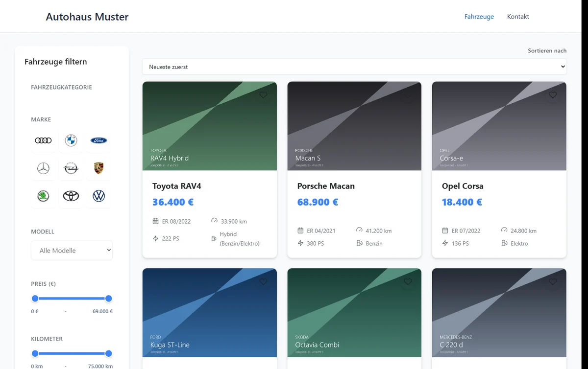Open the Porsche Macan S preview image
This screenshot has height=369, width=588.
click(354, 126)
